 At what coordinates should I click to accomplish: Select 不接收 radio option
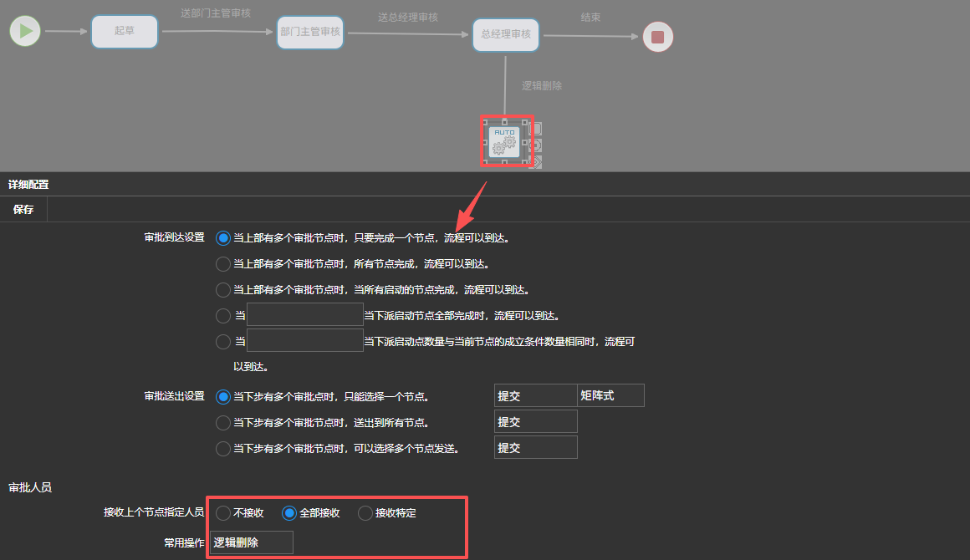click(x=223, y=513)
